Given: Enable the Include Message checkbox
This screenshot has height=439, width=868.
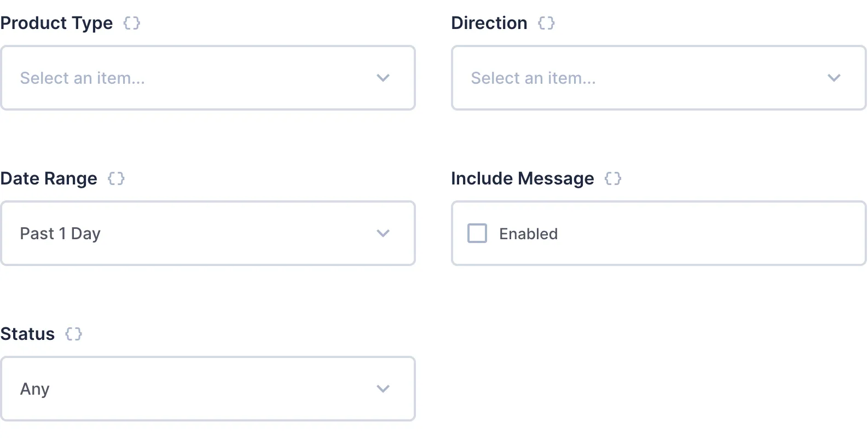Looking at the screenshot, I should [x=477, y=233].
